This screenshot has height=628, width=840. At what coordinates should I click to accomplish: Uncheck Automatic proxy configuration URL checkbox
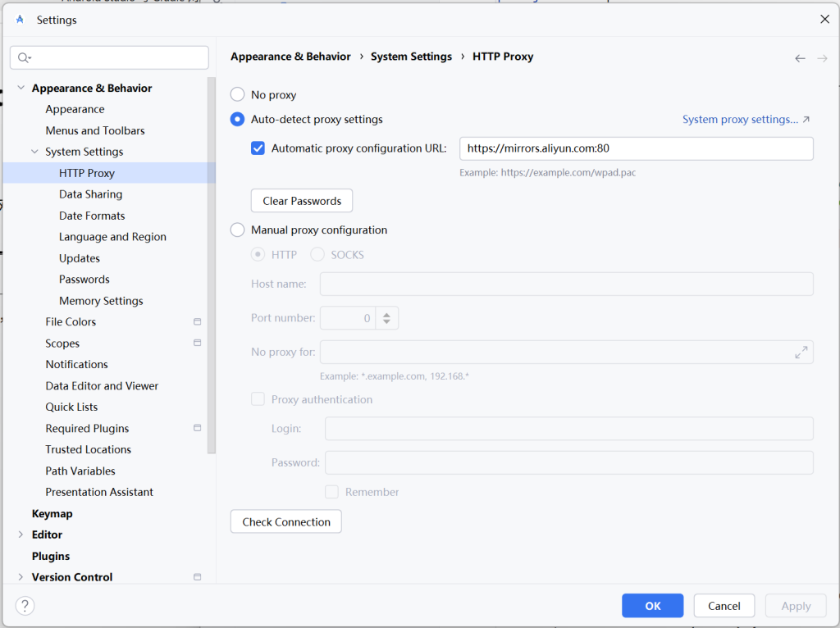point(258,148)
